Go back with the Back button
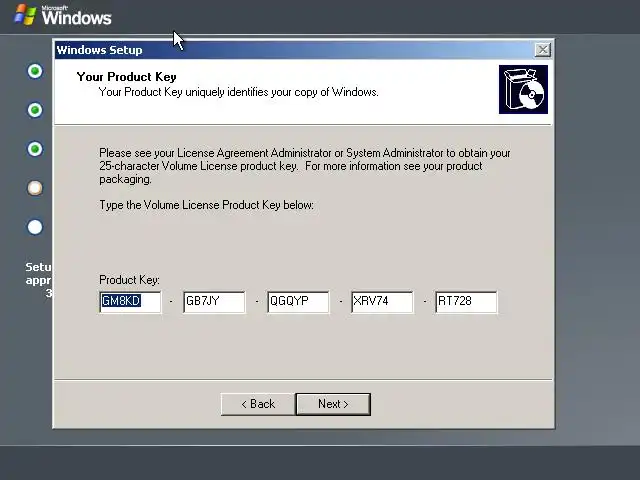The image size is (640, 480). tap(258, 404)
